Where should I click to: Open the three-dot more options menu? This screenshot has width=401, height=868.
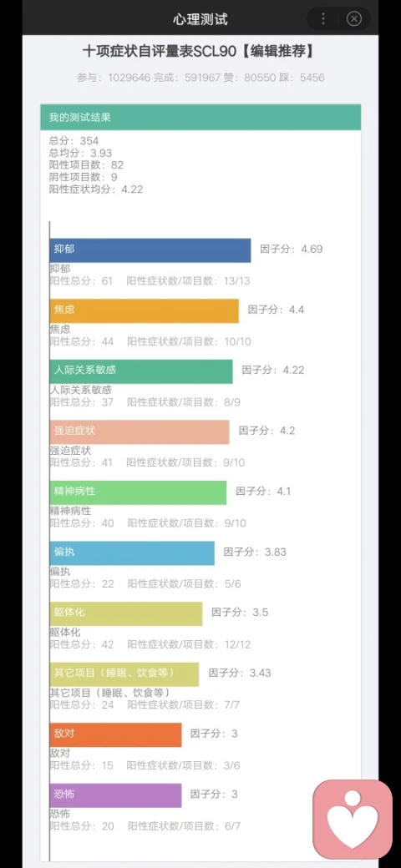323,19
